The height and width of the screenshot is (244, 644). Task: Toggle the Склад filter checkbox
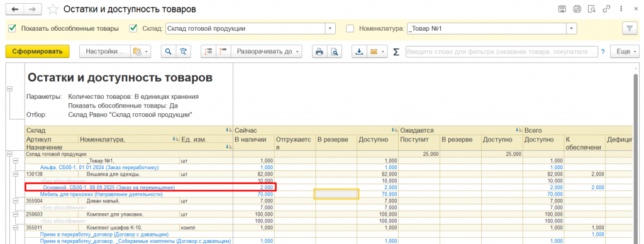click(x=133, y=29)
